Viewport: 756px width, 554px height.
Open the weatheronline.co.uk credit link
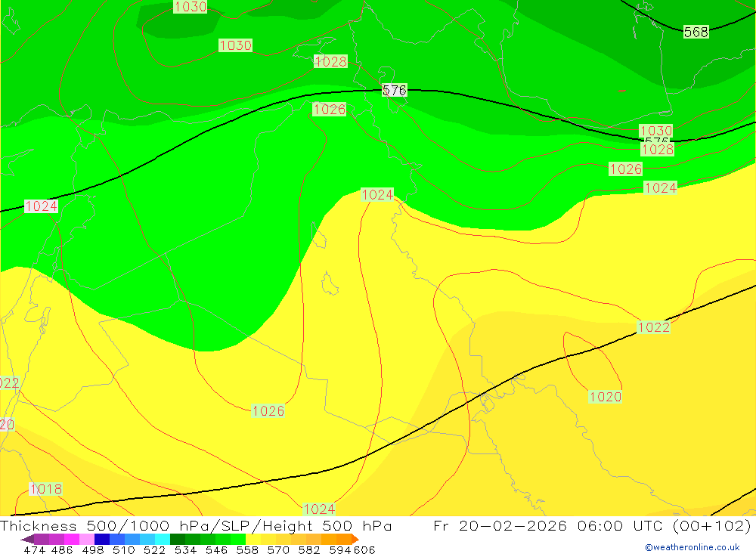pos(692,547)
